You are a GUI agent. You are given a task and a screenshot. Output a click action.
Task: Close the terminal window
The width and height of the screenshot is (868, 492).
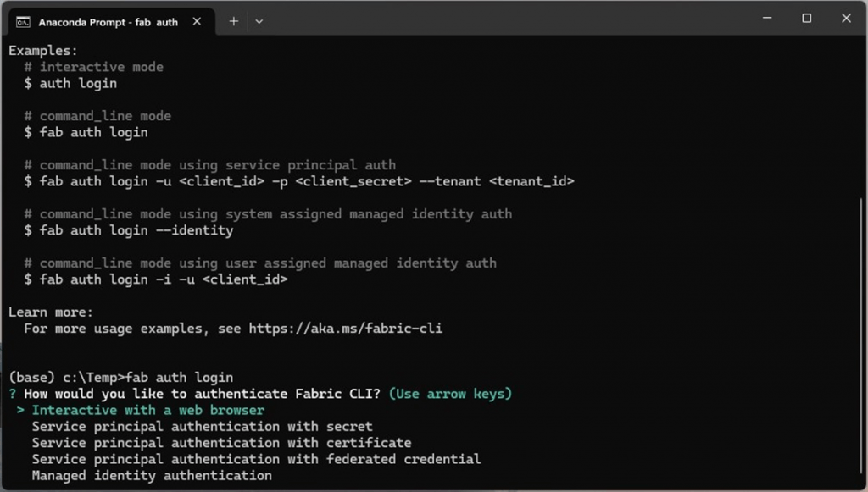click(846, 19)
